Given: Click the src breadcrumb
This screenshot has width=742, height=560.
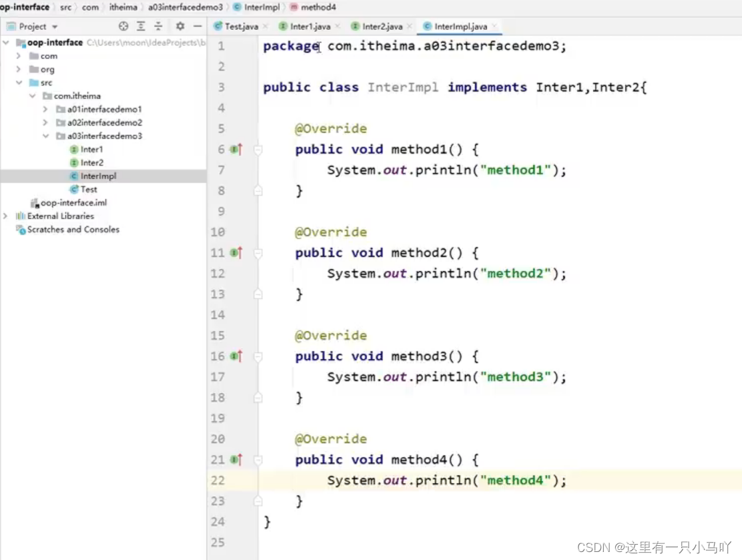Looking at the screenshot, I should coord(65,7).
